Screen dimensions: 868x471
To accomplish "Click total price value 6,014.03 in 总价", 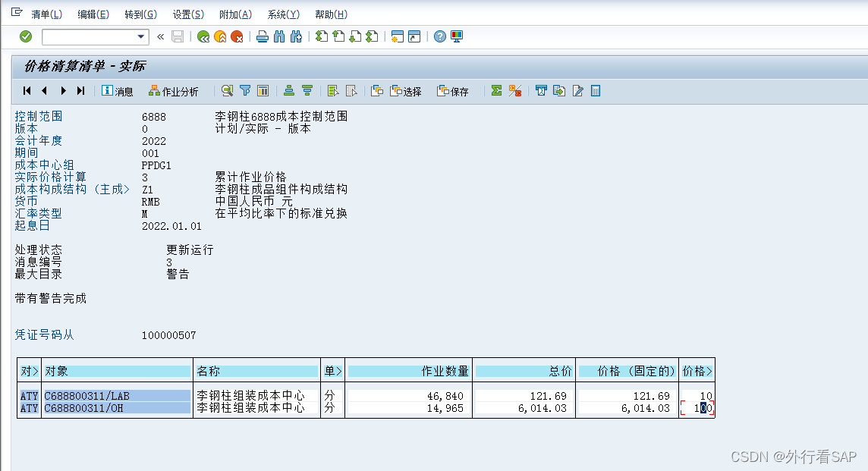I will pos(542,409).
